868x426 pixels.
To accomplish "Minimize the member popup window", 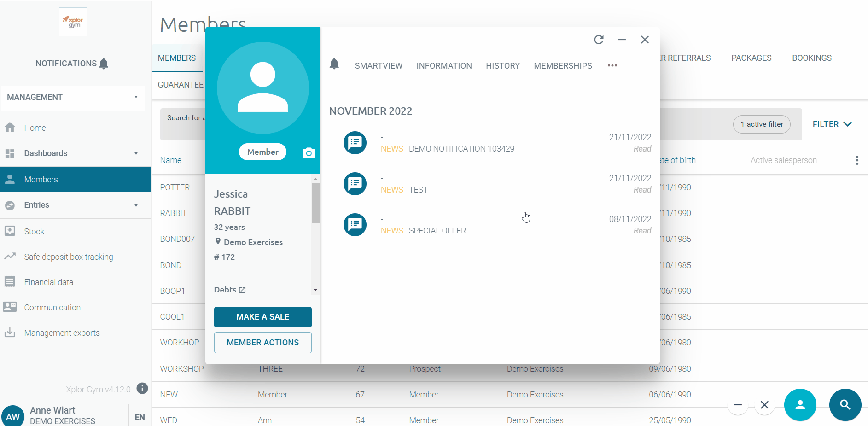I will (622, 40).
